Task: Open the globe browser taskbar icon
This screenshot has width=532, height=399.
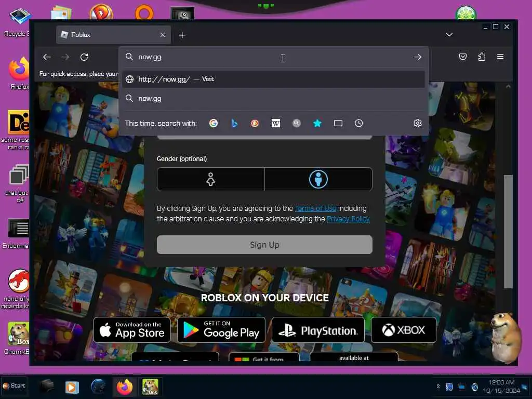Action: click(99, 387)
